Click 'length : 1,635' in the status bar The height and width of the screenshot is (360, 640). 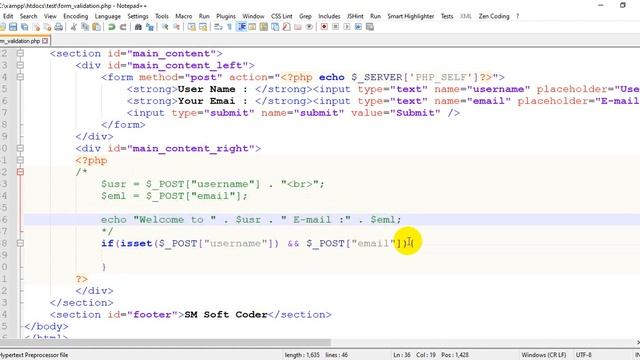(x=302, y=355)
